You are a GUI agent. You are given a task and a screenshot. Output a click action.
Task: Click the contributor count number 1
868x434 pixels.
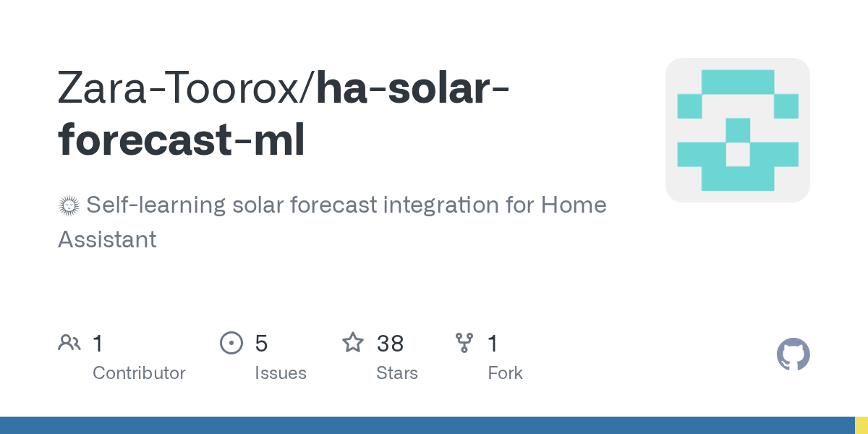tap(98, 344)
